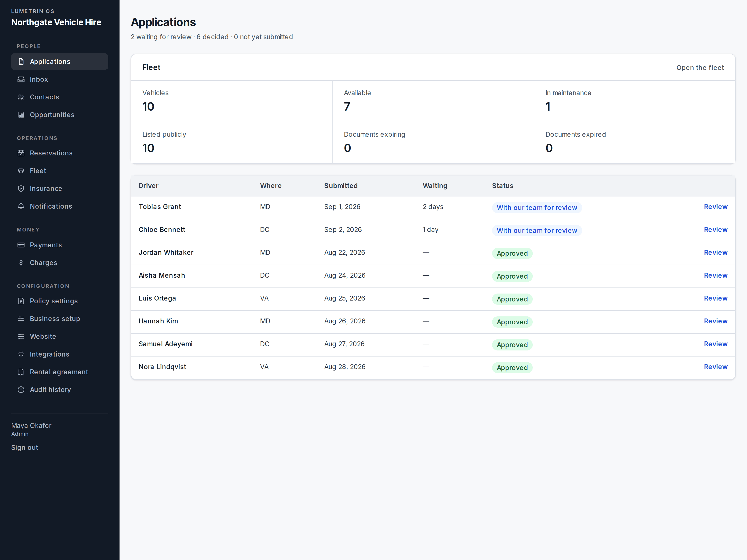Open Policy settings
747x560 pixels.
60,301
